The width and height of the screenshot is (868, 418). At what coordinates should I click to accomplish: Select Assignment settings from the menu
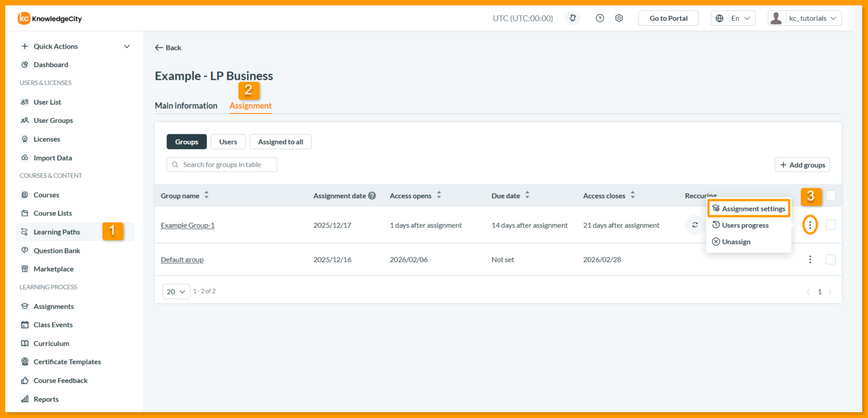coord(749,208)
